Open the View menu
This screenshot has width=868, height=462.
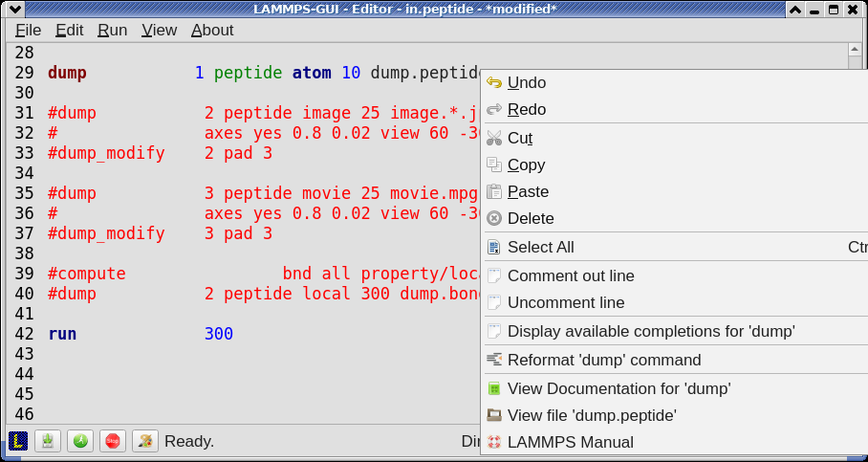pyautogui.click(x=159, y=30)
